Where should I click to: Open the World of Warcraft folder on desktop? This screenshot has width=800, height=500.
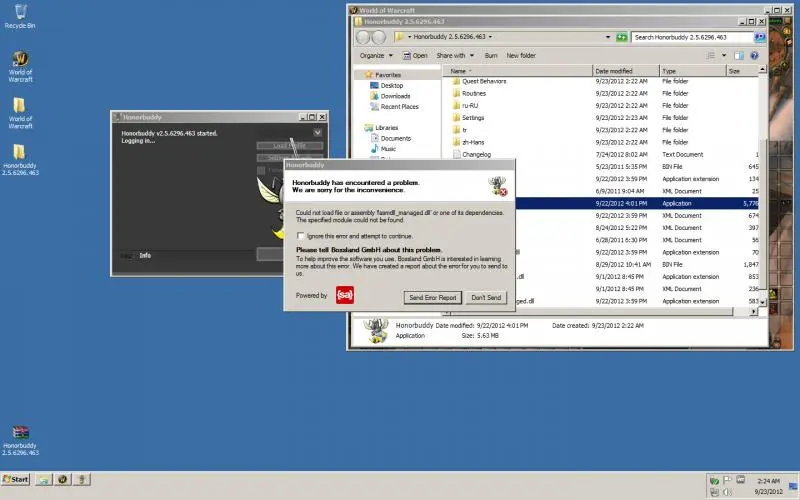[x=20, y=113]
